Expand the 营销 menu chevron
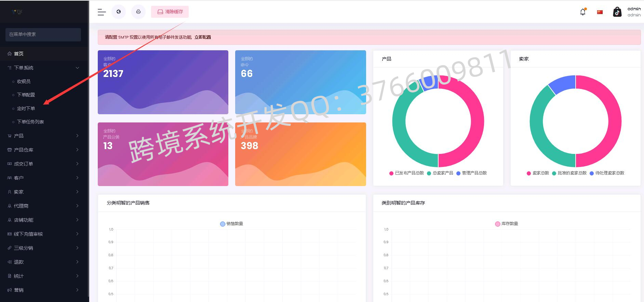644x302 pixels. (77, 290)
